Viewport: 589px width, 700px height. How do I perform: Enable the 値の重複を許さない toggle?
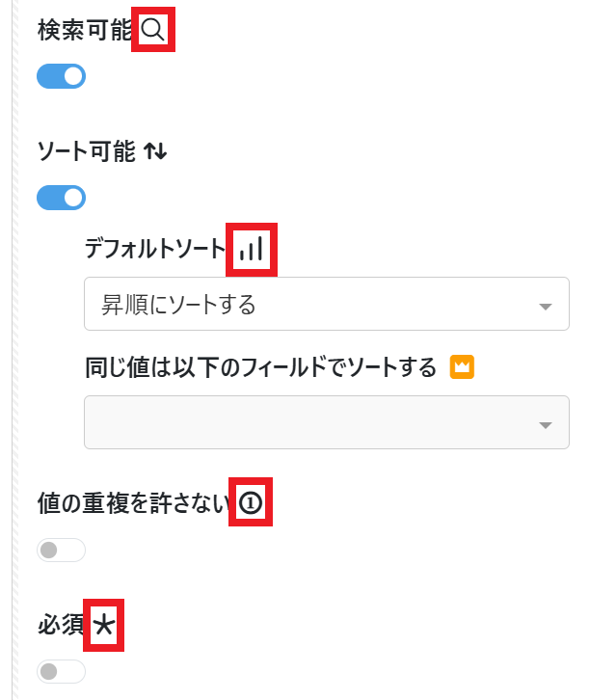tap(61, 550)
